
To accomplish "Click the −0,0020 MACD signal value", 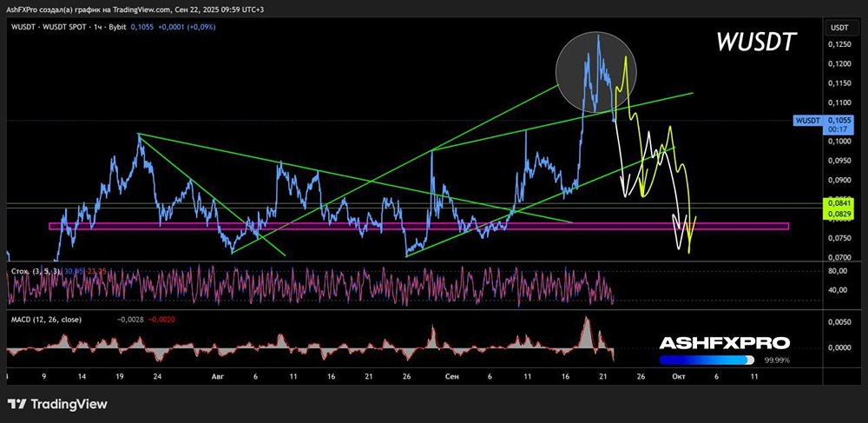I will click(x=161, y=320).
